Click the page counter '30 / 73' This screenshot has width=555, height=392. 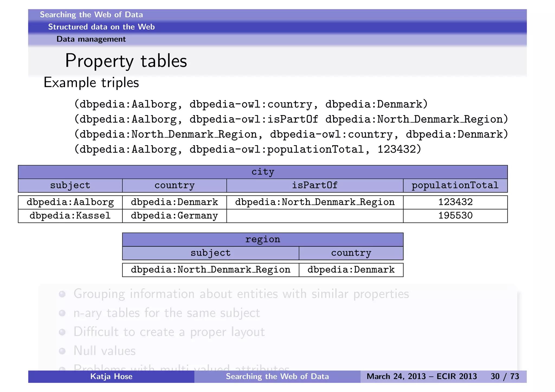point(505,377)
